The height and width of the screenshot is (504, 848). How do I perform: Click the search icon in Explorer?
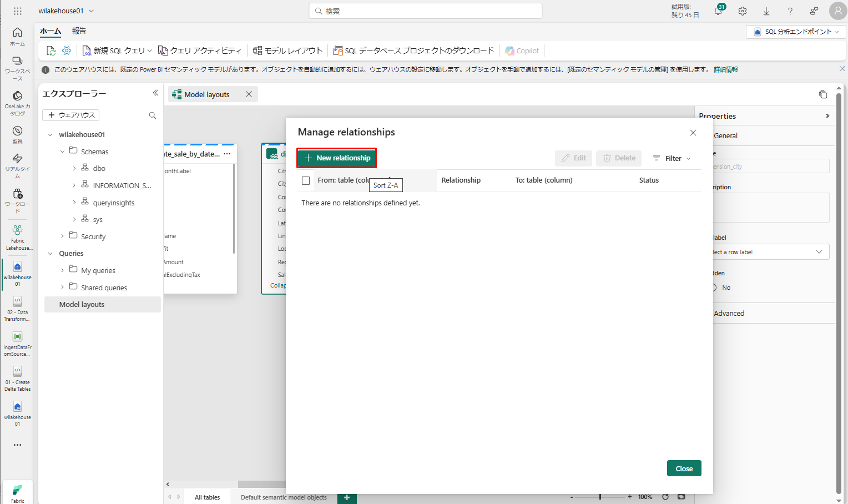(x=153, y=115)
